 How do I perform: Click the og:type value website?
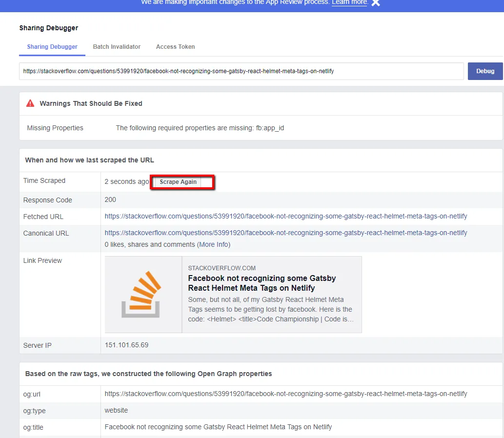coord(116,410)
